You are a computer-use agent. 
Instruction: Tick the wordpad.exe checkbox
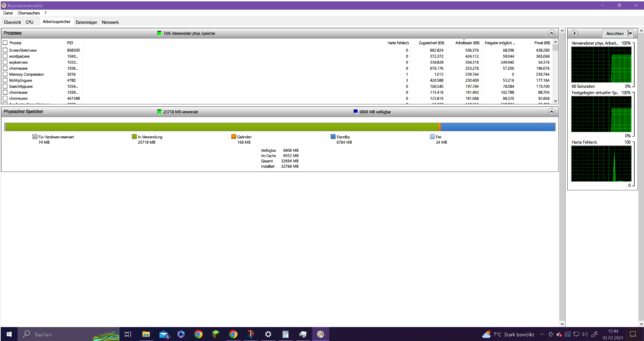tap(5, 56)
